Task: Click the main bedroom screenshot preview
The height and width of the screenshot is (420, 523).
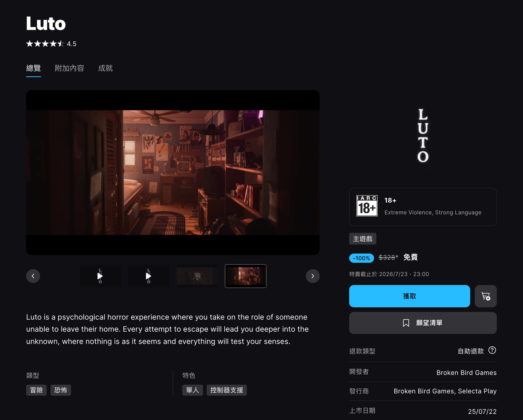Action: 173,172
